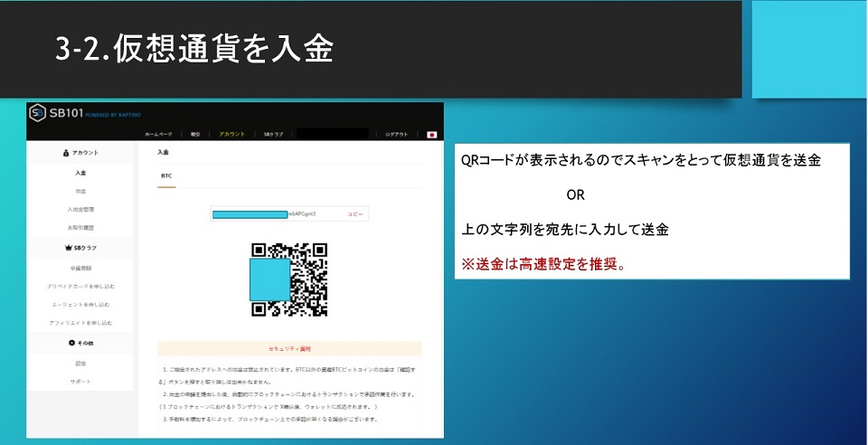Open 設定 in the sidebar
This screenshot has height=445, width=868.
point(80,363)
